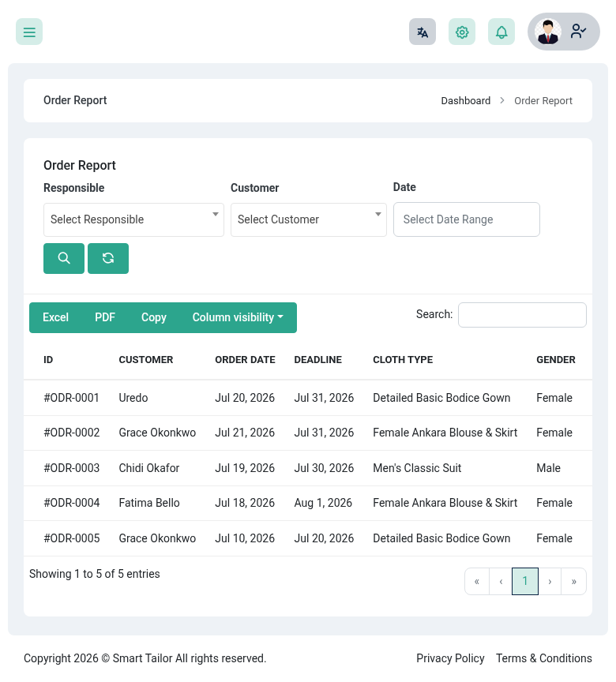Select page 1 in pagination
Screen dimensions: 616x682
click(525, 582)
